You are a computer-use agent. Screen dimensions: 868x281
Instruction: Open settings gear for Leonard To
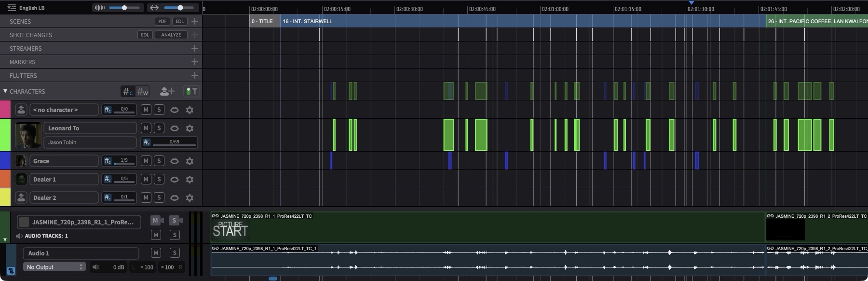190,128
